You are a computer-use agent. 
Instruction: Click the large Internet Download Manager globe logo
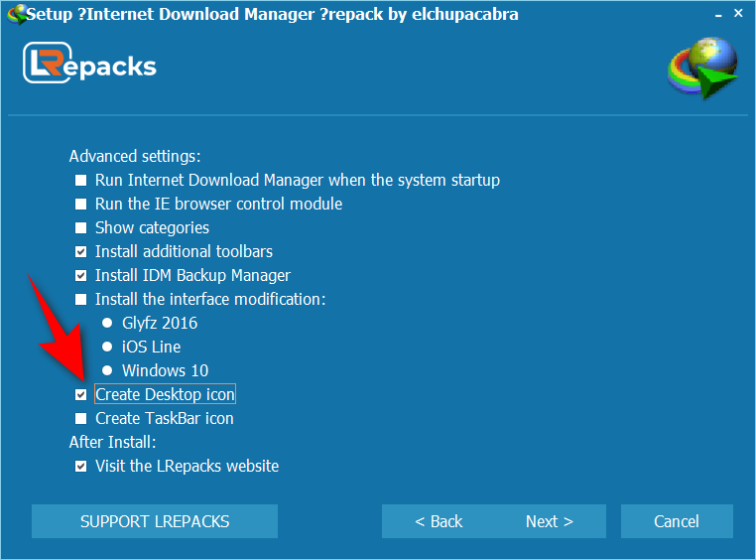[x=703, y=68]
